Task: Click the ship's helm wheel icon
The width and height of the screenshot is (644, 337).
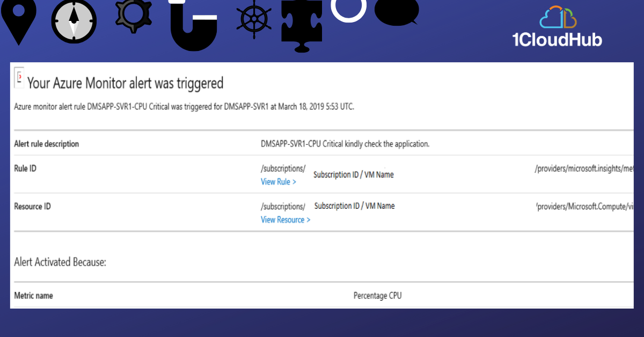Action: pyautogui.click(x=254, y=20)
